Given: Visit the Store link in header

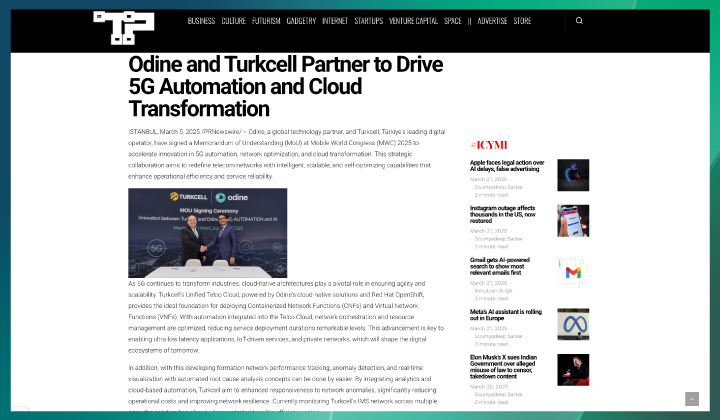Looking at the screenshot, I should click(522, 21).
